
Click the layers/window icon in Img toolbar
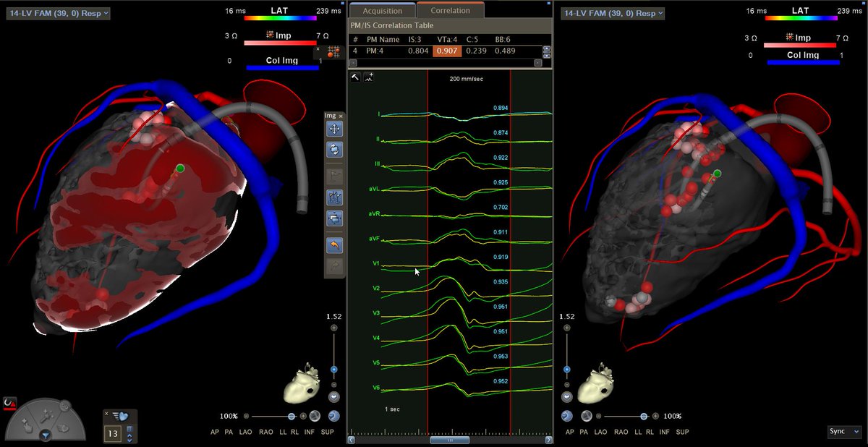pyautogui.click(x=335, y=218)
